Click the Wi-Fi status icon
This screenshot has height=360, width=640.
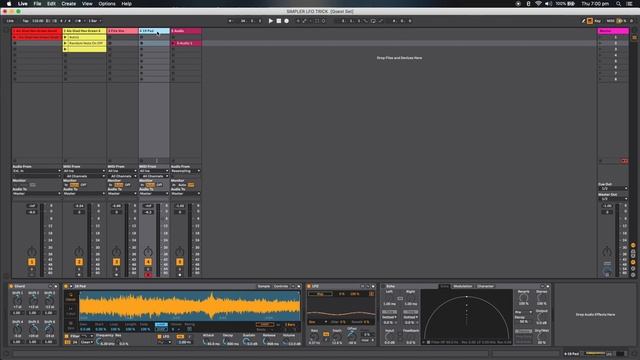pyautogui.click(x=538, y=4)
